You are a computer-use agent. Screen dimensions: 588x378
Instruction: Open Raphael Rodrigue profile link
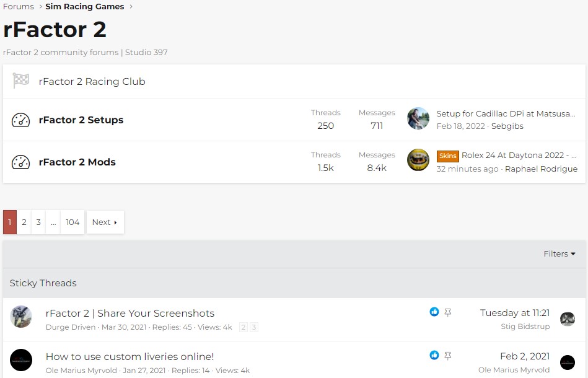pyautogui.click(x=541, y=169)
